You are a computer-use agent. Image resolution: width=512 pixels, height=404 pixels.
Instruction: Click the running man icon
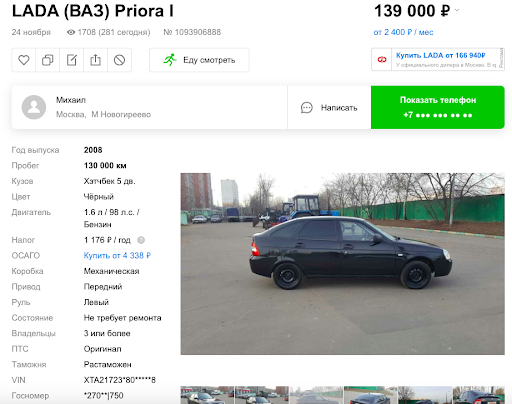(x=170, y=60)
